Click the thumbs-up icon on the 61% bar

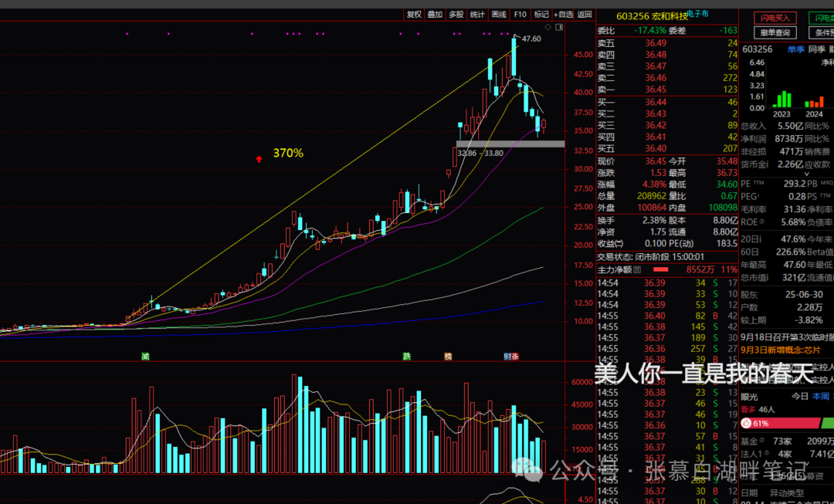746,423
